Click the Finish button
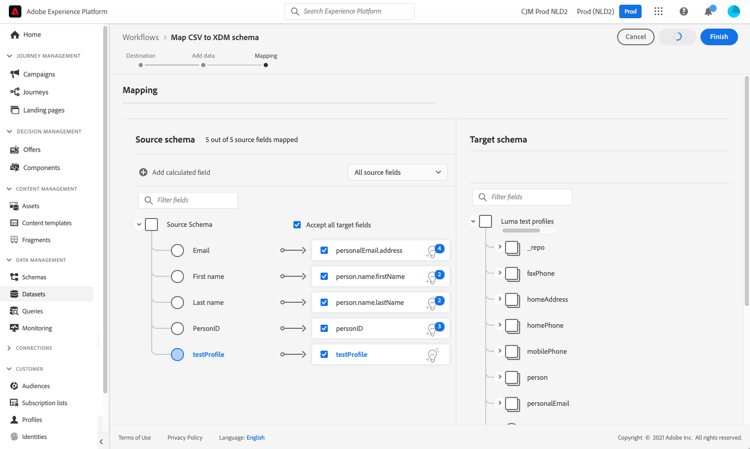Screen dimensions: 750x449 click(x=719, y=37)
